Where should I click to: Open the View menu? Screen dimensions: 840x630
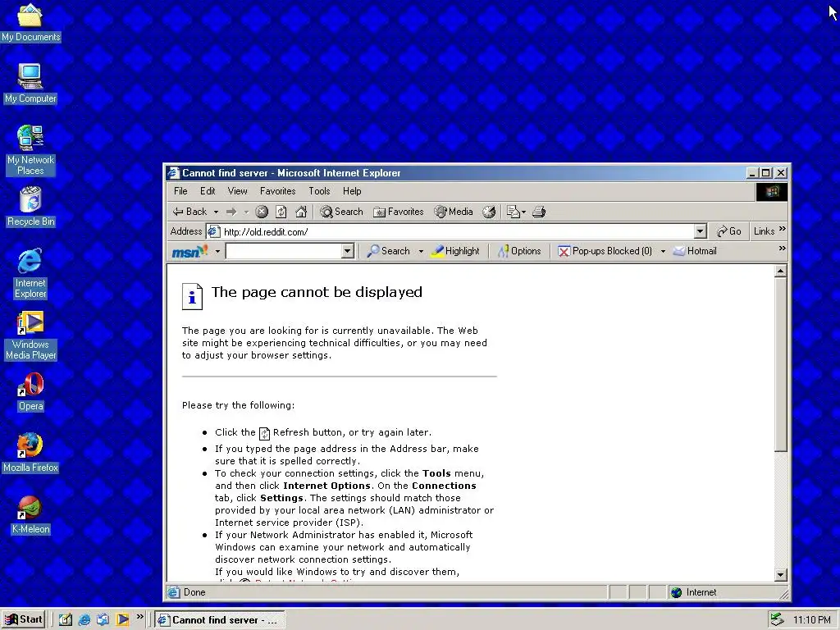click(237, 191)
